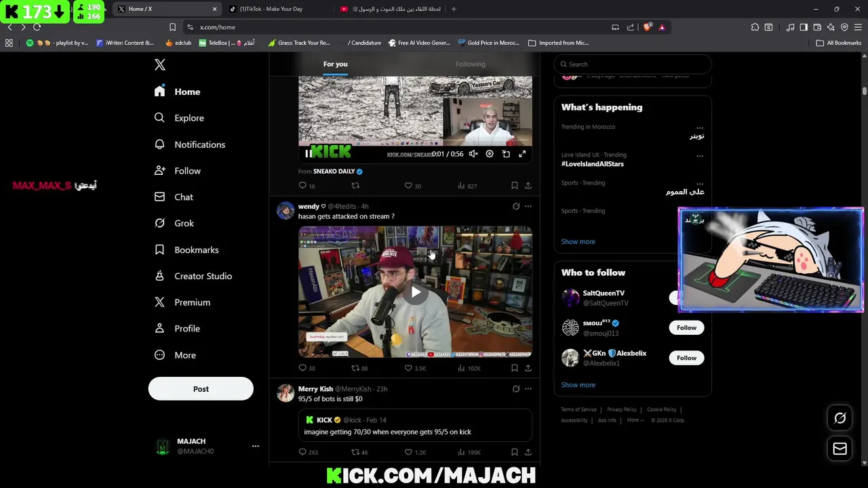The height and width of the screenshot is (488, 868).
Task: Open Creator Studio from sidebar
Action: (193, 276)
